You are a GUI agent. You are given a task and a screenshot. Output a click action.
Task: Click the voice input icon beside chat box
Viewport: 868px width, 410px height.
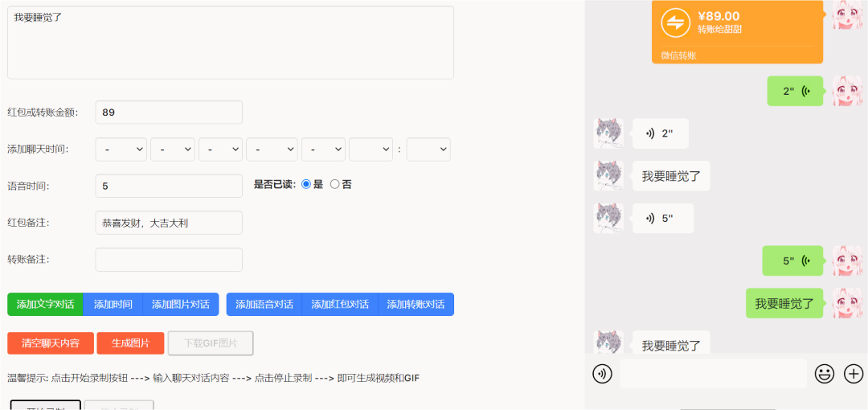pyautogui.click(x=602, y=374)
